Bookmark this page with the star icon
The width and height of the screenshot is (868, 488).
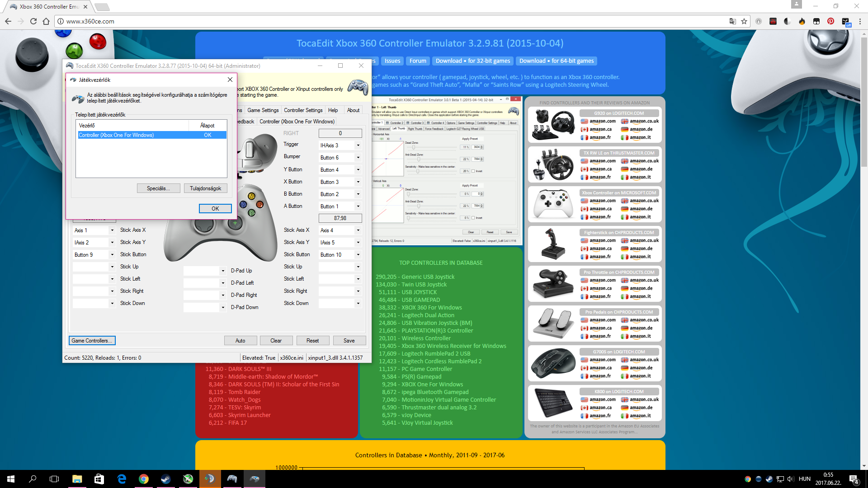pos(744,21)
